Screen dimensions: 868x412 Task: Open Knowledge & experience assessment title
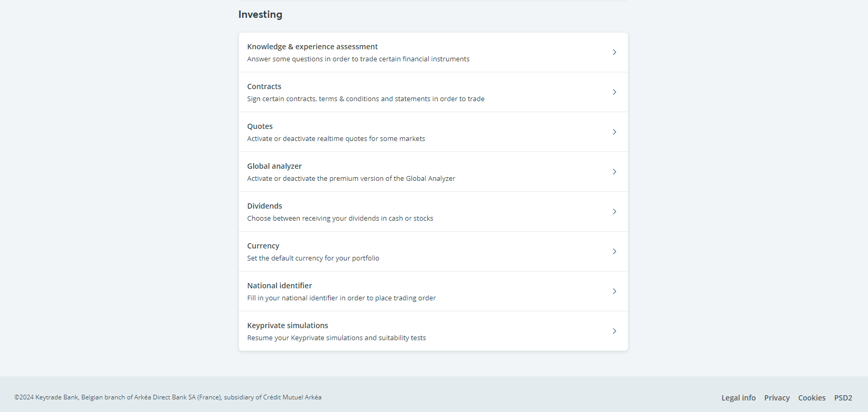click(312, 47)
